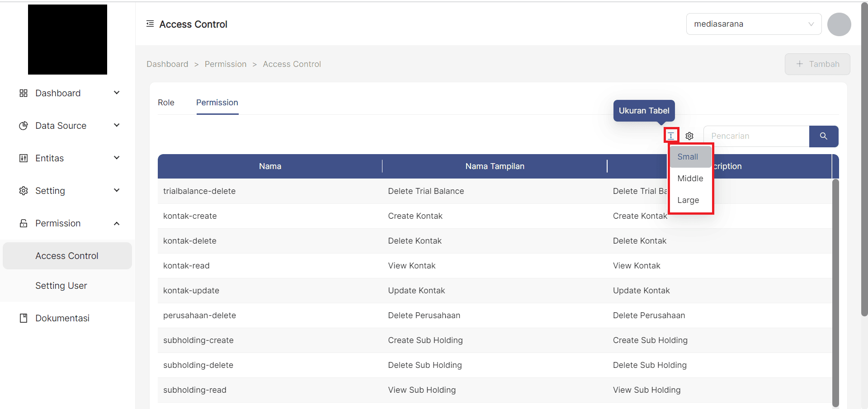Click the blue search magnifier button
Viewport: 868px width, 409px height.
pos(823,136)
